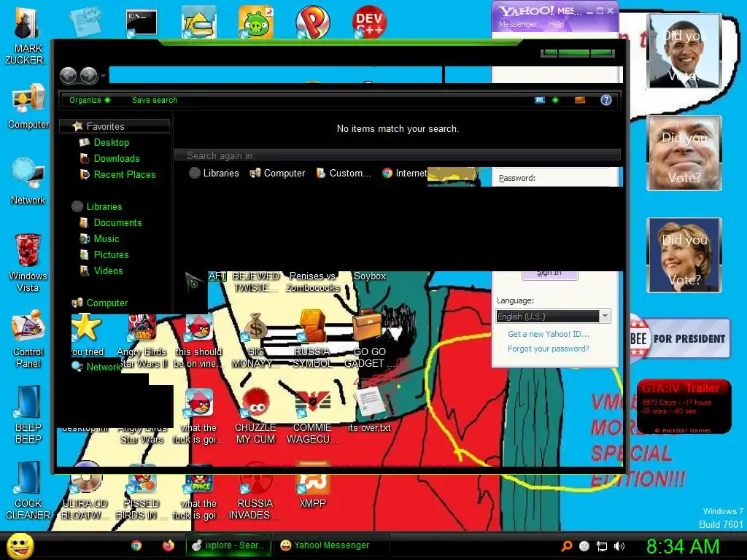The height and width of the screenshot is (560, 747).
Task: Open the Angry Birds Star Wars II icon
Action: (x=142, y=341)
